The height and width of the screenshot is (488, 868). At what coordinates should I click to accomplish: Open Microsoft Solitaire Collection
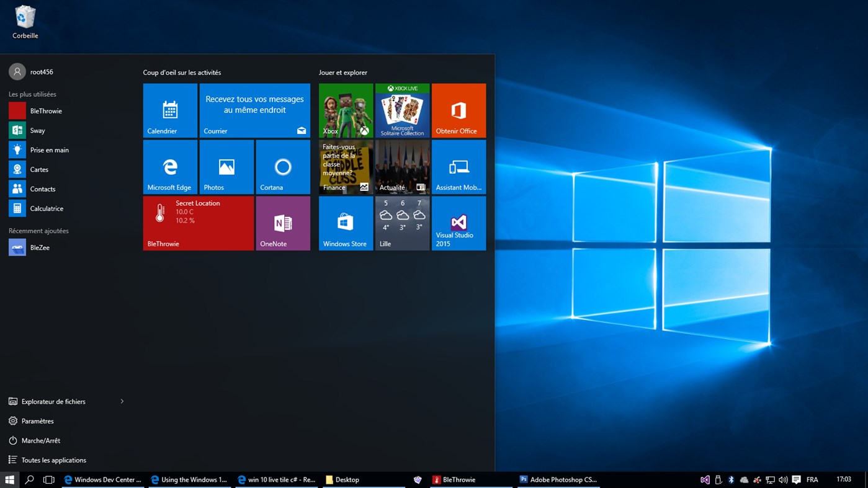[402, 110]
